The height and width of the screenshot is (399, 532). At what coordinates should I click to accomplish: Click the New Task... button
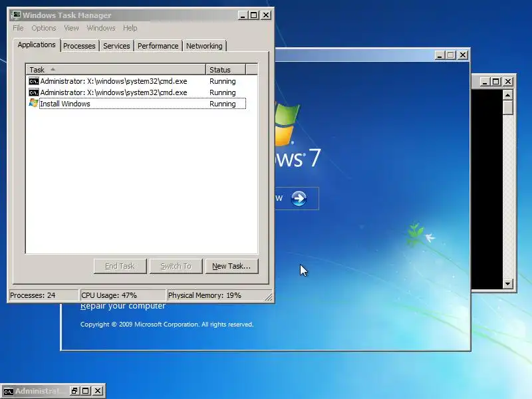[x=231, y=267]
